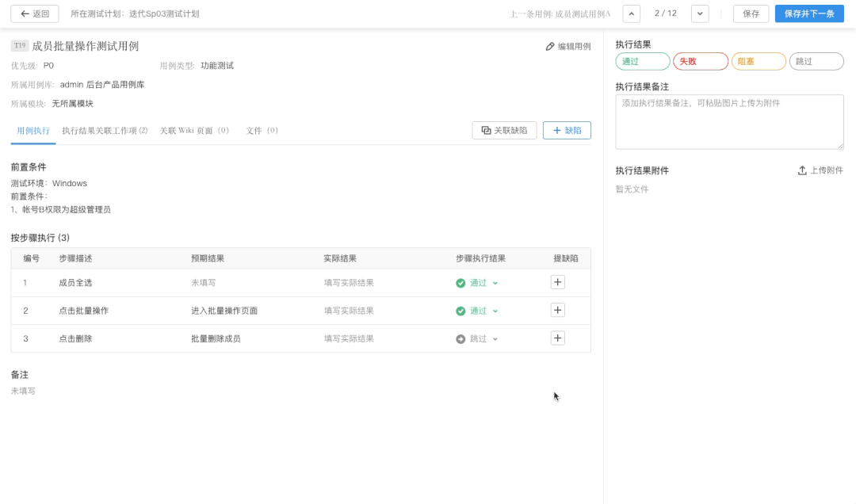Click step description 点击批量操作
856x504 pixels.
(x=83, y=311)
